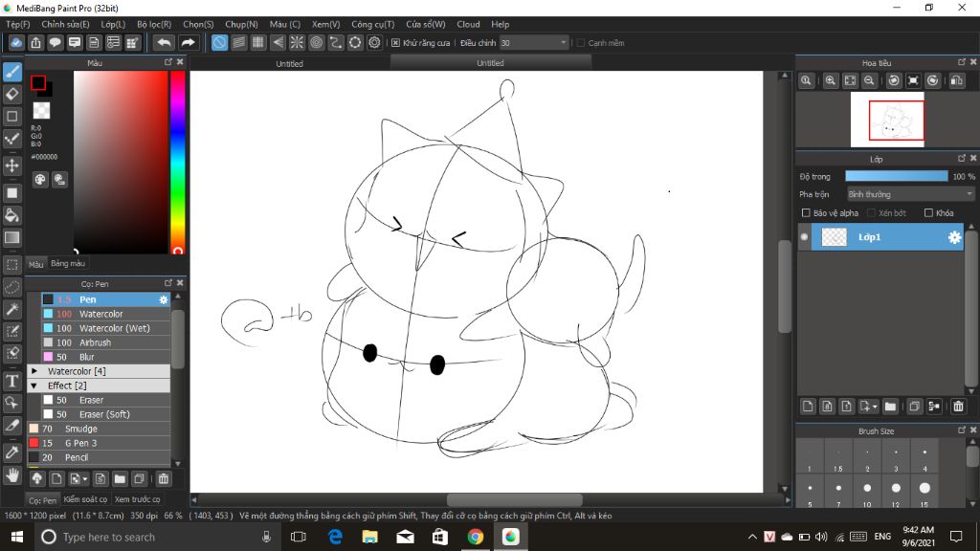The width and height of the screenshot is (980, 551).
Task: Open Kiểm soát cọ brush control tab
Action: point(85,499)
